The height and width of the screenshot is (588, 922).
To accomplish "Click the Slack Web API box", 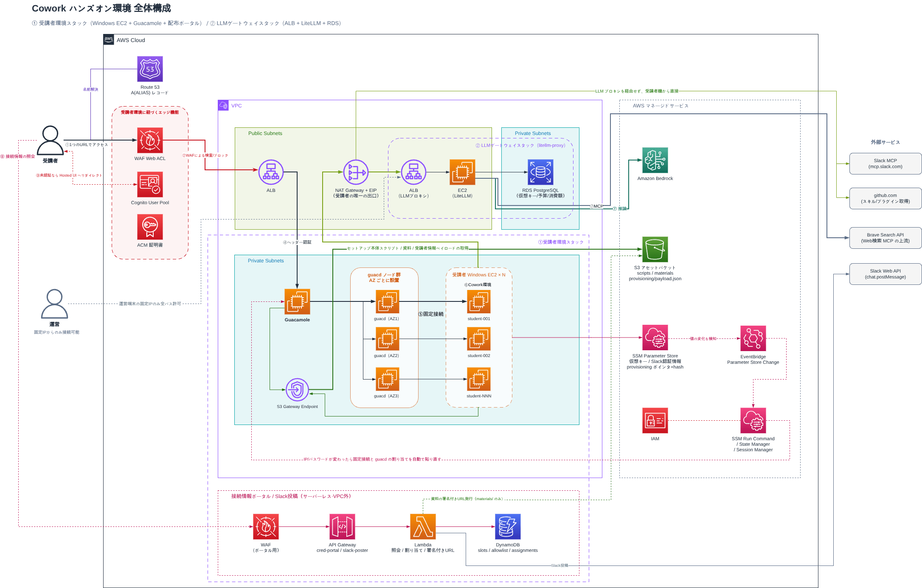I will pyautogui.click(x=885, y=274).
